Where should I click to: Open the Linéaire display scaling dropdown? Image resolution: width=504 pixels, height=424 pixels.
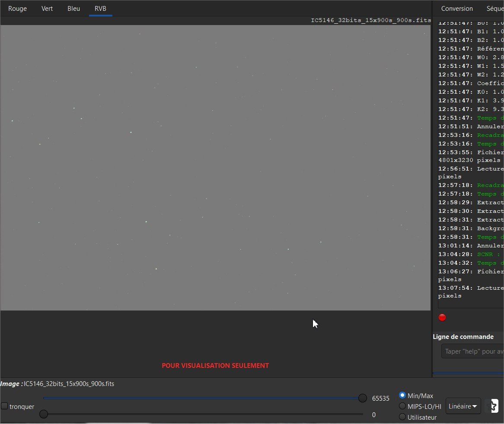click(463, 406)
